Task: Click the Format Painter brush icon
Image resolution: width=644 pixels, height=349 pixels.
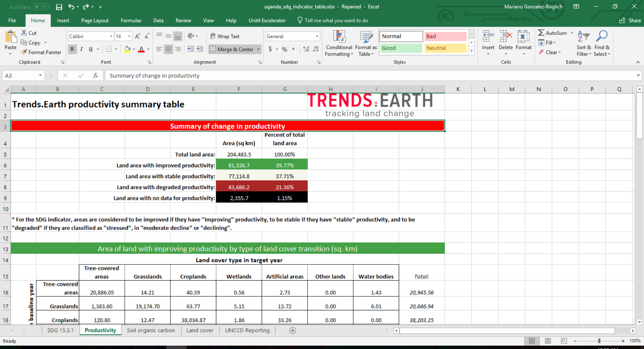Action: point(24,52)
